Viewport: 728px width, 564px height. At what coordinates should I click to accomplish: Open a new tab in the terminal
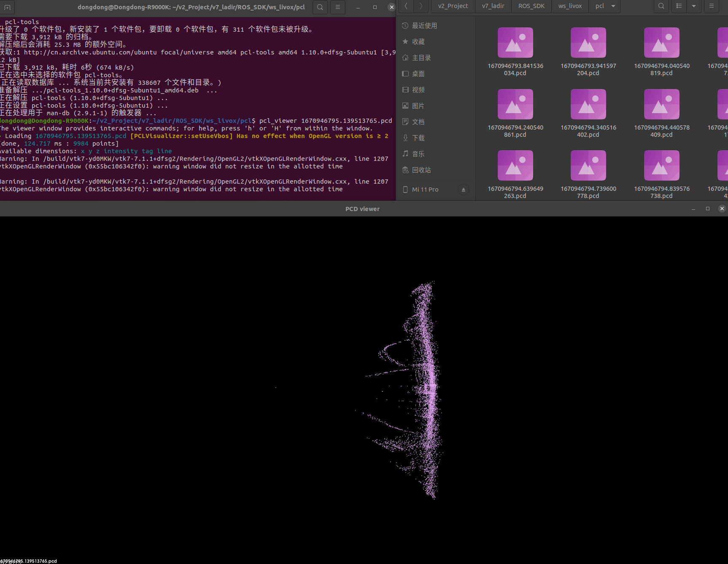(7, 7)
